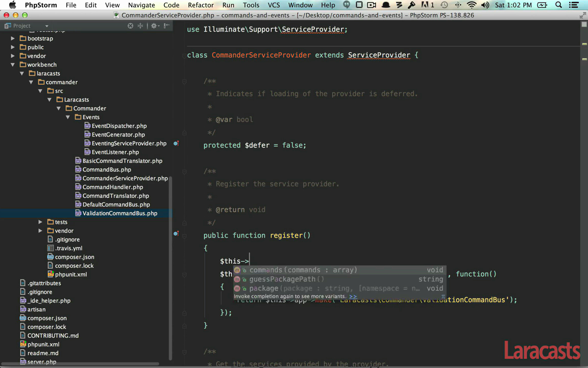This screenshot has width=588, height=368.
Task: Open CommandBus.php in project tree
Action: click(x=107, y=169)
